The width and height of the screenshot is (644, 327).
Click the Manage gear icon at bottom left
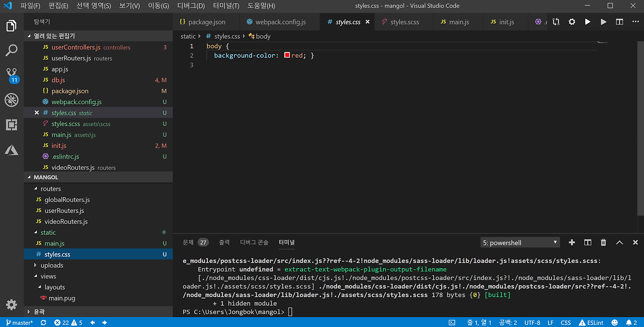pyautogui.click(x=12, y=304)
